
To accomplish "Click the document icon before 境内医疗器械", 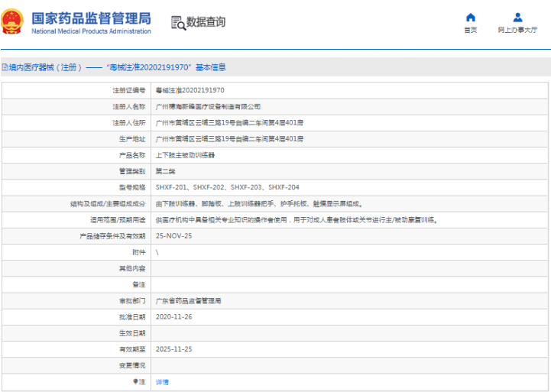I will click(5, 67).
